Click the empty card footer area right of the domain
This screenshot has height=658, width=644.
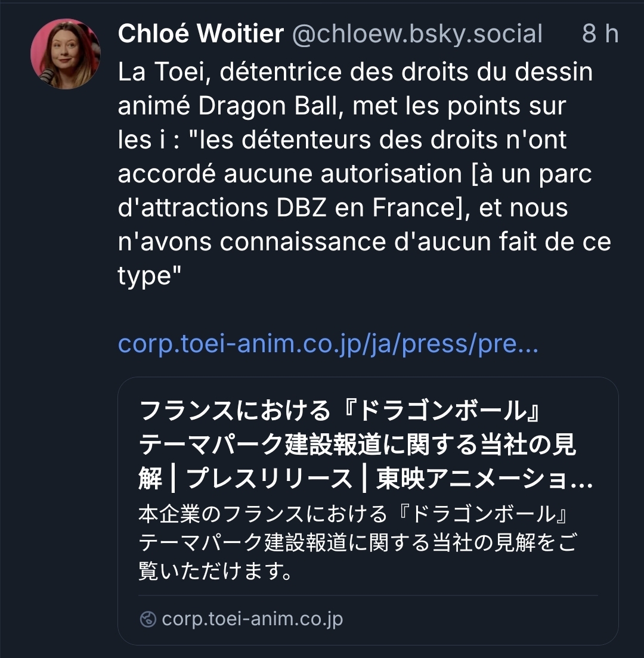470,619
